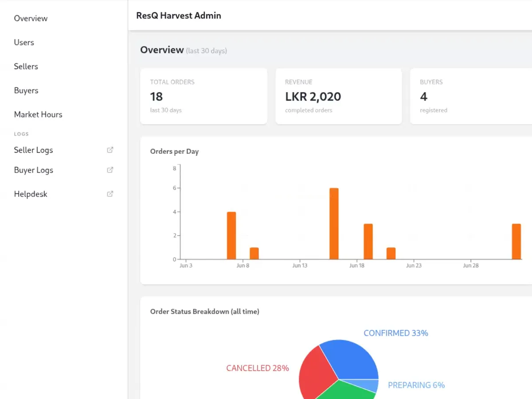Click external-link icon beside Helpdesk

[110, 194]
